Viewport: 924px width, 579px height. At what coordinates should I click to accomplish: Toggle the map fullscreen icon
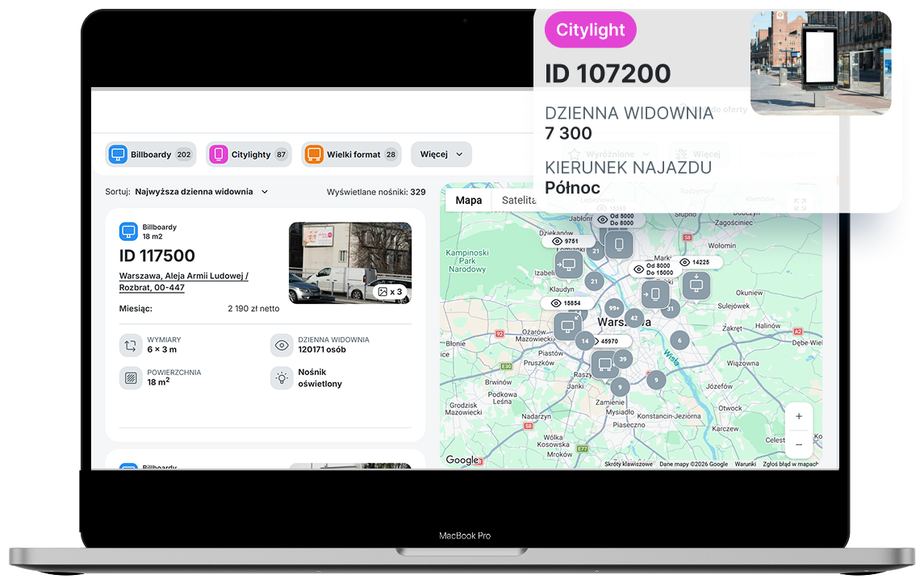[x=800, y=204]
